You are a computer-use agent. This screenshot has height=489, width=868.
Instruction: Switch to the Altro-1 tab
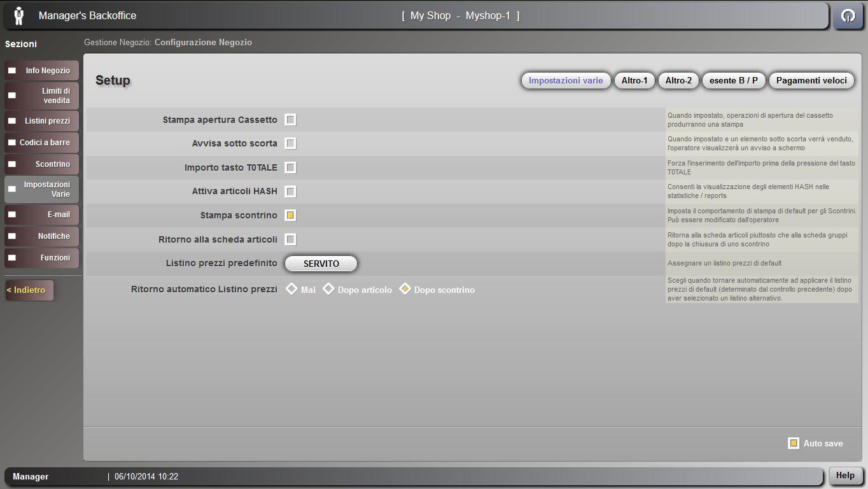(634, 80)
